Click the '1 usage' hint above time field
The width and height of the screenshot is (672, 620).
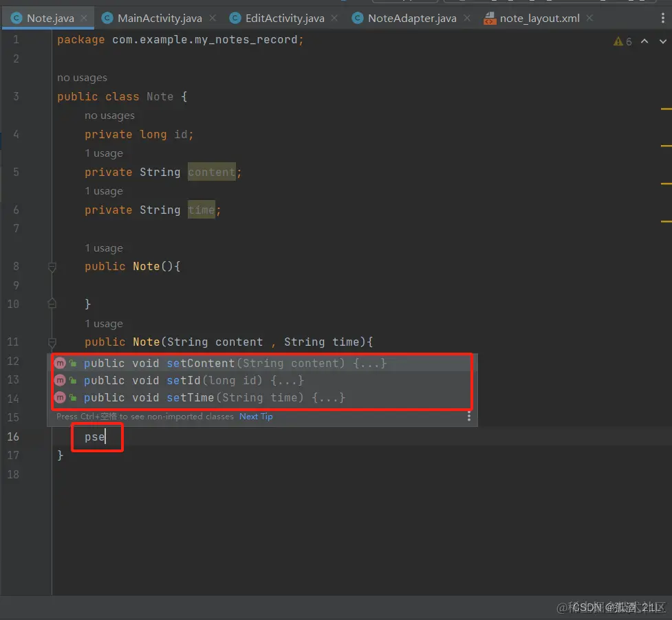104,191
